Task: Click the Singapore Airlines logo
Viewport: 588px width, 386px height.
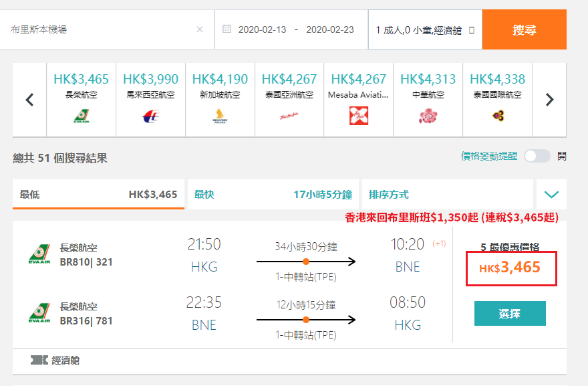Action: click(x=220, y=116)
